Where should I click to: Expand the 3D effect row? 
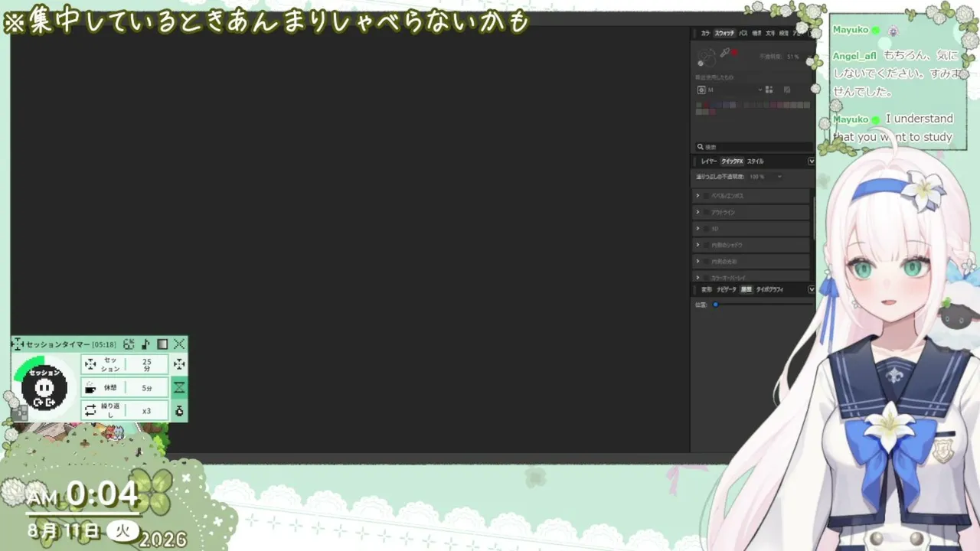coord(697,229)
